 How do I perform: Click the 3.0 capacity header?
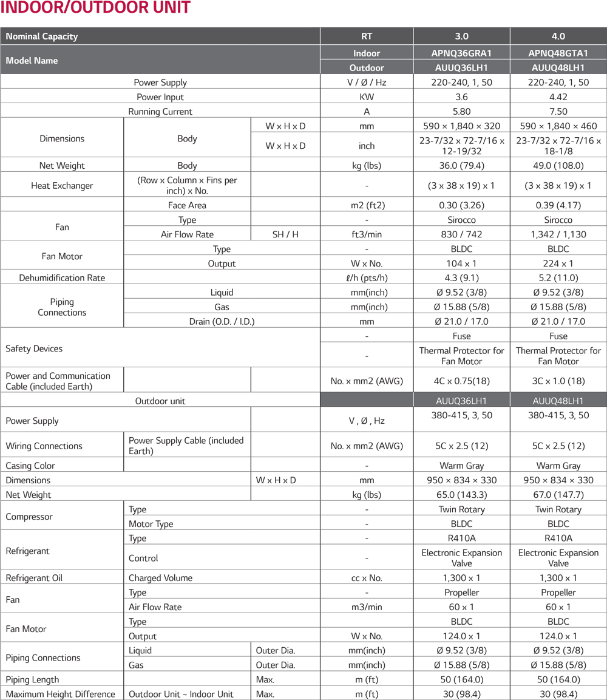pos(461,36)
